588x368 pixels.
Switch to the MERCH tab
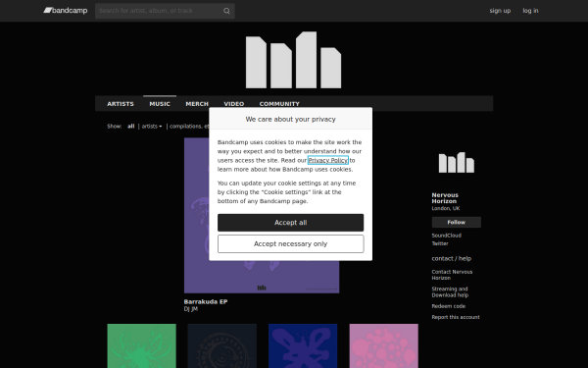coord(197,104)
